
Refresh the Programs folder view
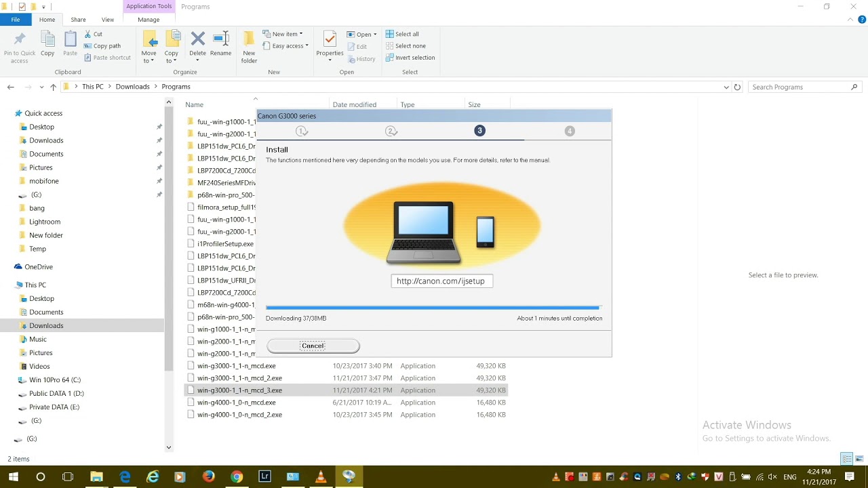point(737,87)
